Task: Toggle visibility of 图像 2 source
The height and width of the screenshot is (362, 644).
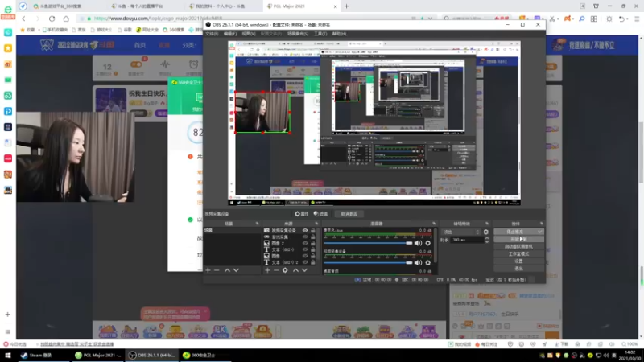Action: pos(305,244)
